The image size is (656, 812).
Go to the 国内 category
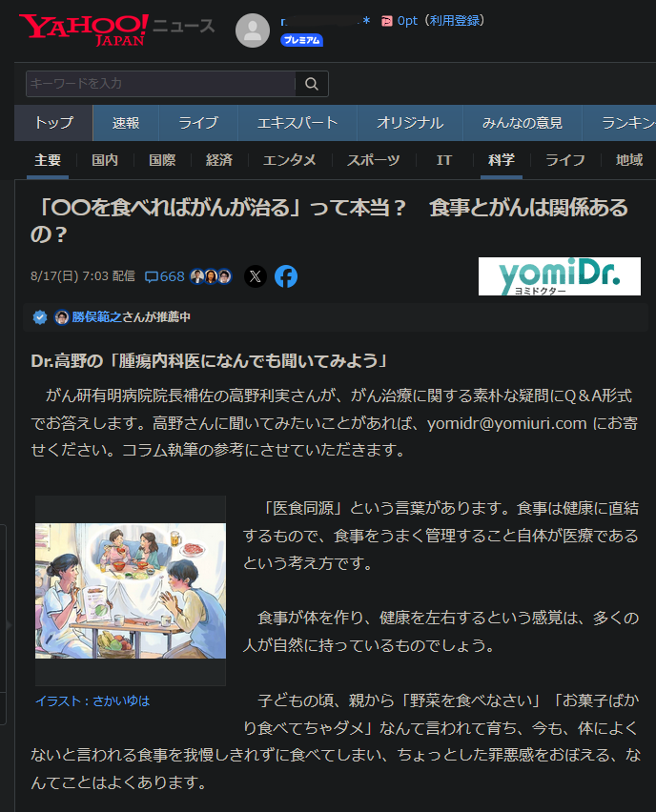point(105,160)
